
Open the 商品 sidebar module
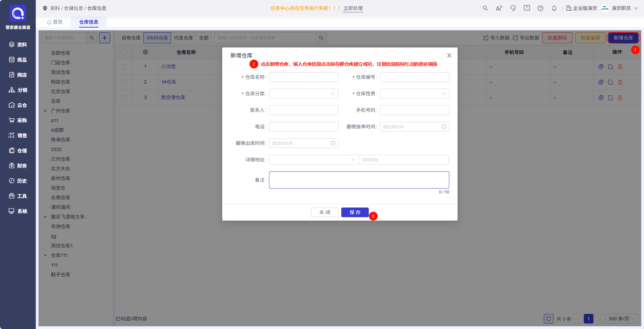[18, 60]
